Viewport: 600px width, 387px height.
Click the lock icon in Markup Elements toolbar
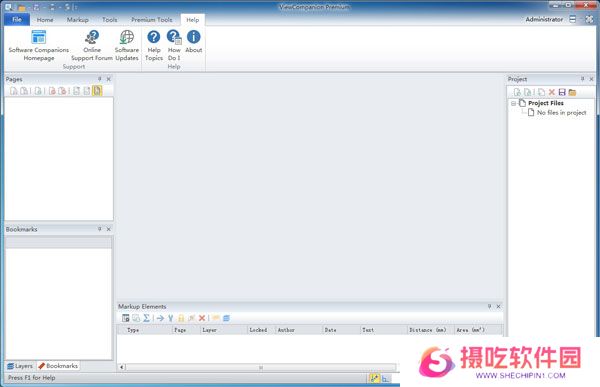click(181, 318)
